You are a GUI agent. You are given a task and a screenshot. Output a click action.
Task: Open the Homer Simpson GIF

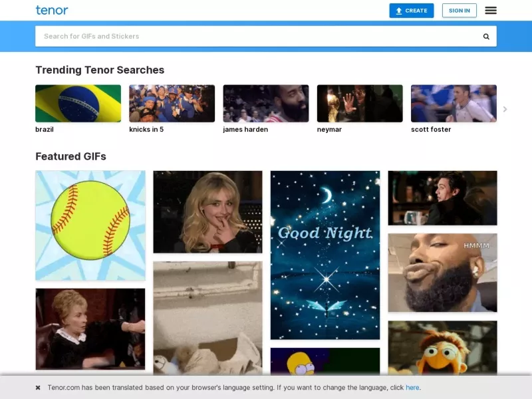click(325, 361)
